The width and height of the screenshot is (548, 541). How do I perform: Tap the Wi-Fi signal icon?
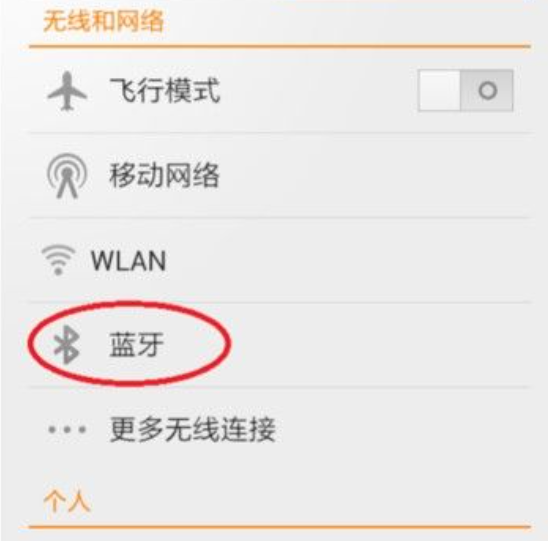coord(58,260)
